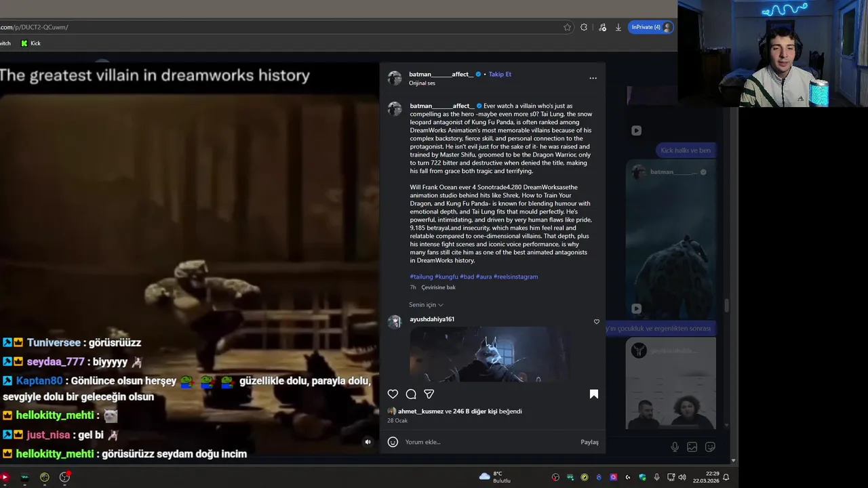Open the browser downloads icon
868x488 pixels.
click(x=618, y=27)
